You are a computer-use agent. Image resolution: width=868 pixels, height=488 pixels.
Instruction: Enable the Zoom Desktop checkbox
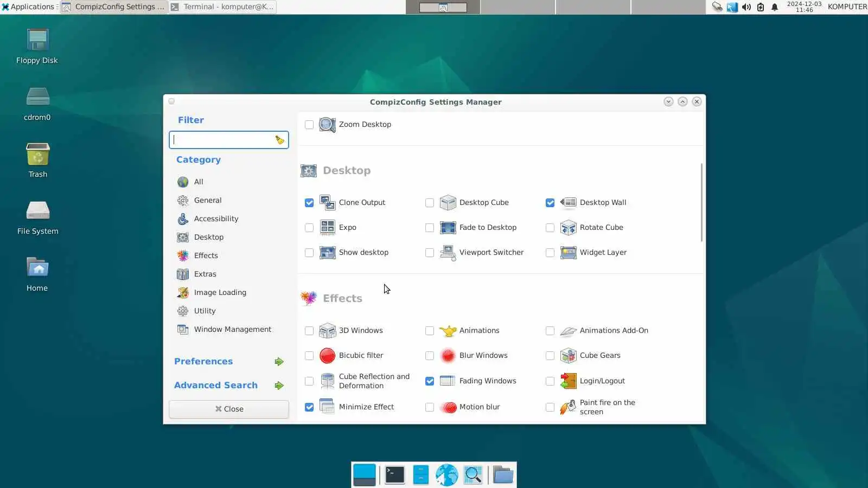coord(309,125)
